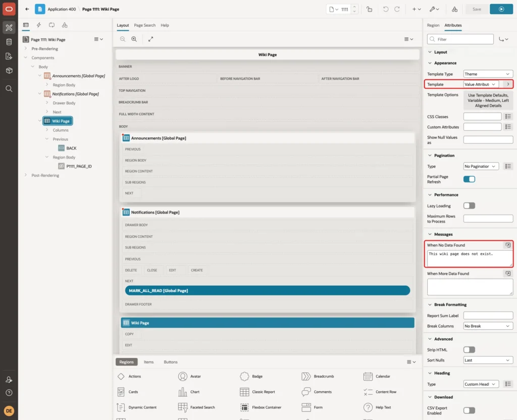Viewport: 517px width, 420px height.
Task: Go to the Template definition arrow button
Action: (x=508, y=84)
